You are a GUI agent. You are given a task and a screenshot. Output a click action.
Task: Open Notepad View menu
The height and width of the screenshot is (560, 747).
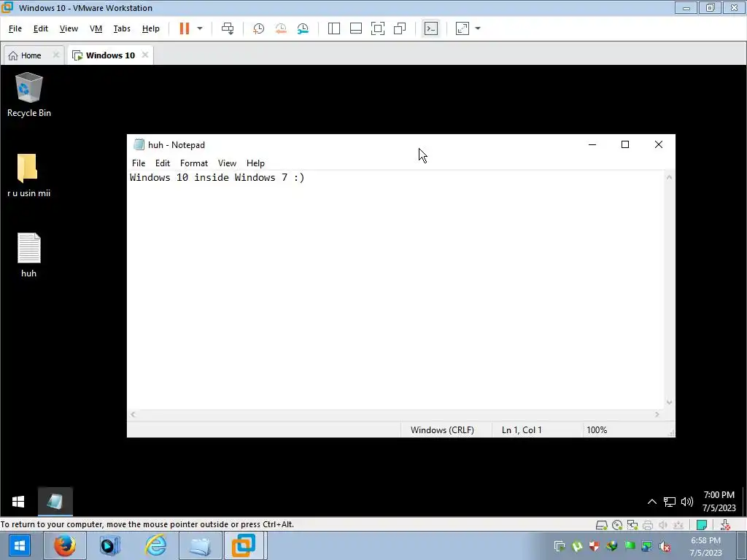point(227,163)
